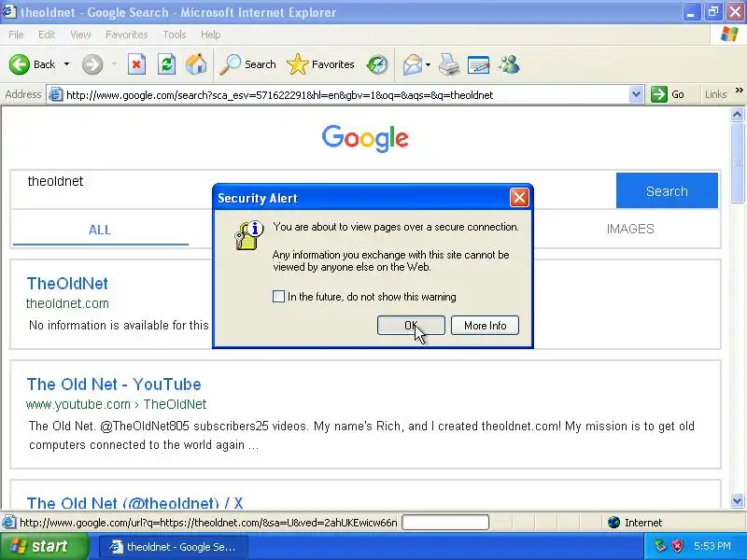Open the Search pane magnifier icon
Image resolution: width=747 pixels, height=560 pixels.
(x=231, y=64)
